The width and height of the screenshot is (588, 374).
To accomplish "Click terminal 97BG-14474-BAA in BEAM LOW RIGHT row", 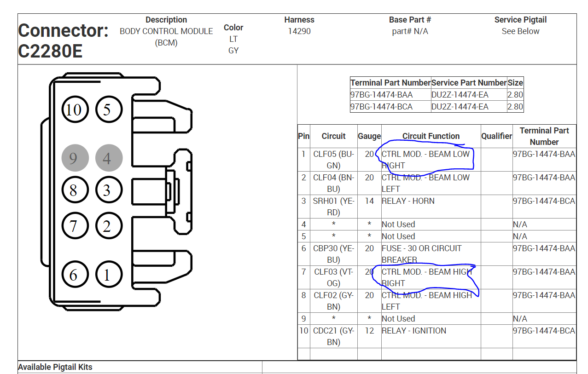I will tap(544, 154).
